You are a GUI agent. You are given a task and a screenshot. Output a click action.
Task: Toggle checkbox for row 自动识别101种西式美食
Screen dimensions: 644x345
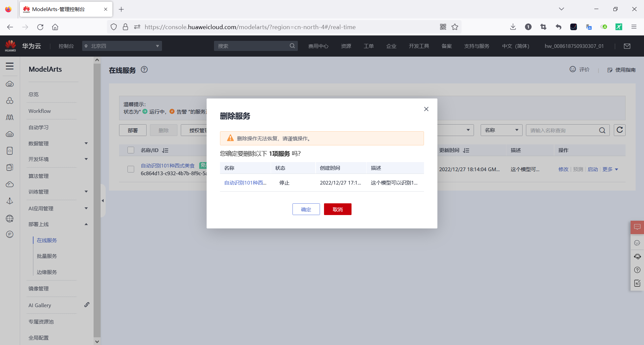coord(131,169)
